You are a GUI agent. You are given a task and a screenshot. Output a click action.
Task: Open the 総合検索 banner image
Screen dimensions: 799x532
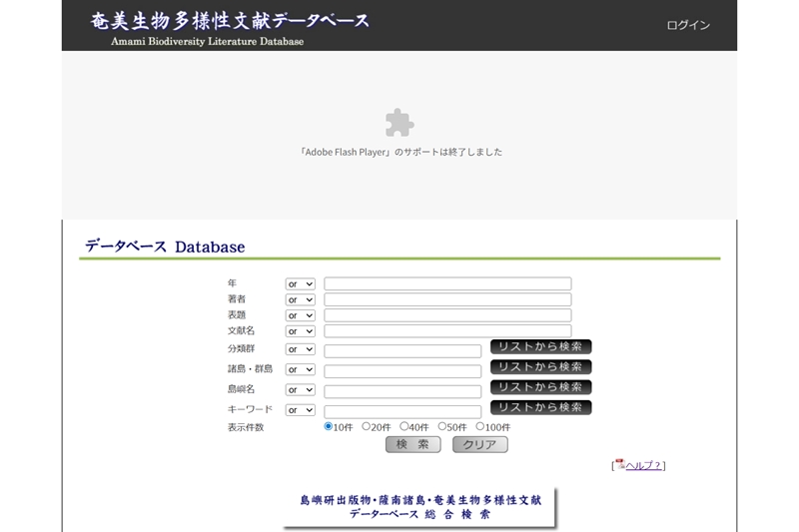420,507
